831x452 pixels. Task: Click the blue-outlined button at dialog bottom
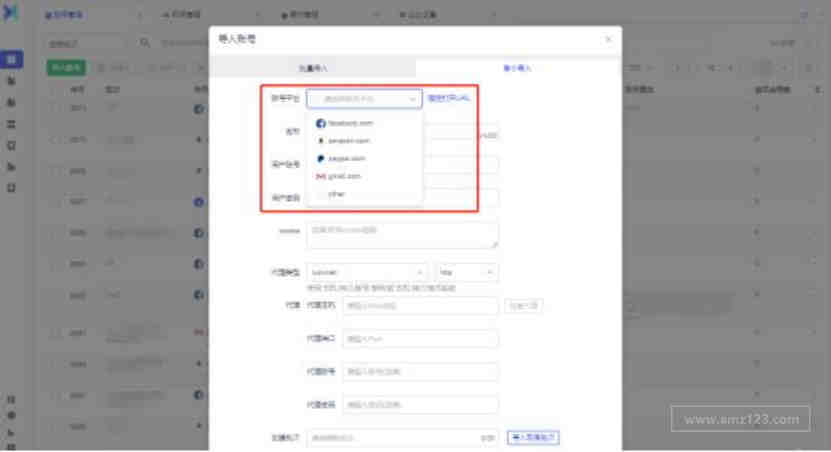[x=533, y=437]
